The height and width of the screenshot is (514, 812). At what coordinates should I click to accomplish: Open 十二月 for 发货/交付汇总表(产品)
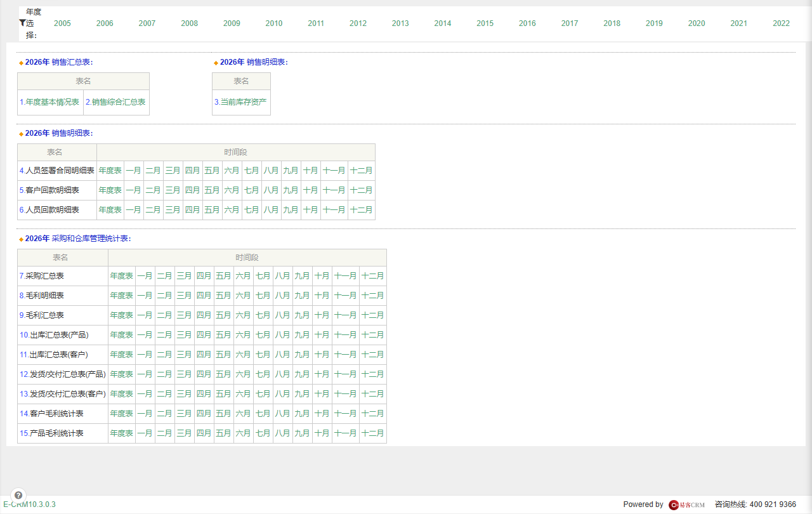click(x=373, y=374)
